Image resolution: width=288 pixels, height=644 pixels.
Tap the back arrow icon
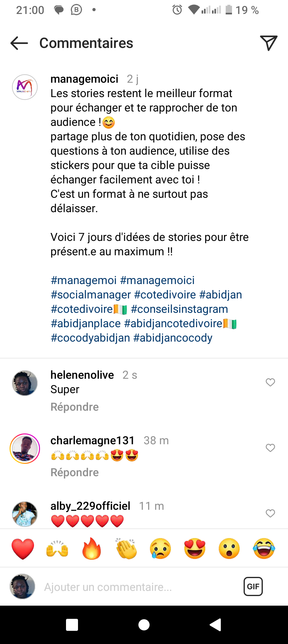19,43
